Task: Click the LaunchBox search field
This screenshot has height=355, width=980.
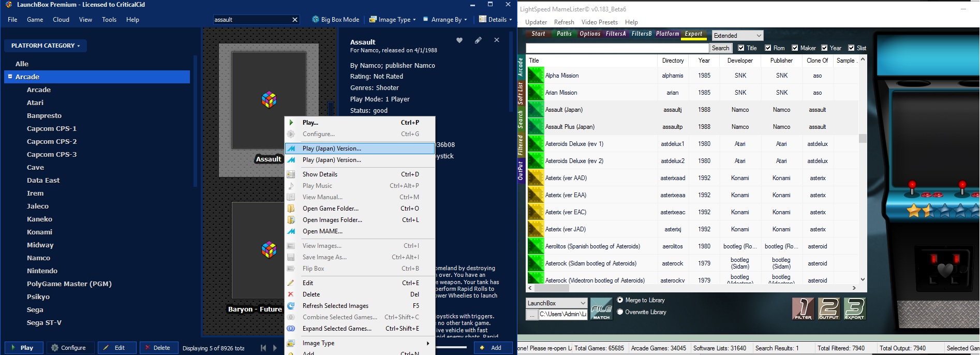Action: click(251, 20)
